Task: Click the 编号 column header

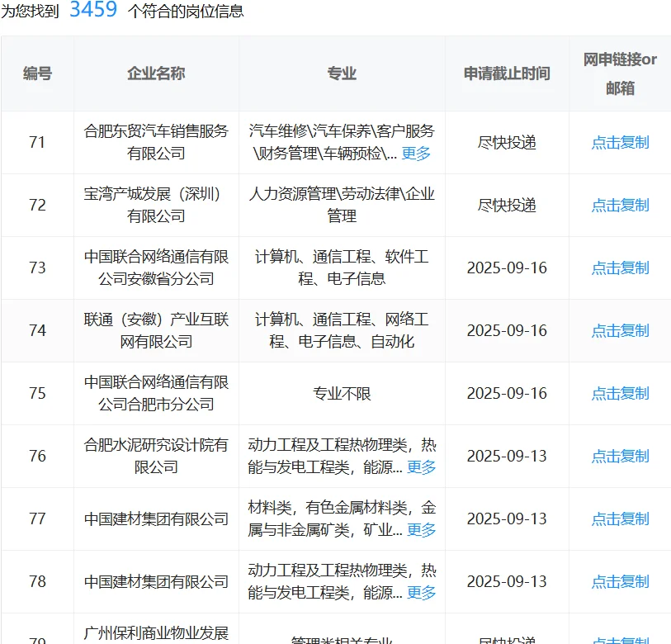Action: (37, 73)
